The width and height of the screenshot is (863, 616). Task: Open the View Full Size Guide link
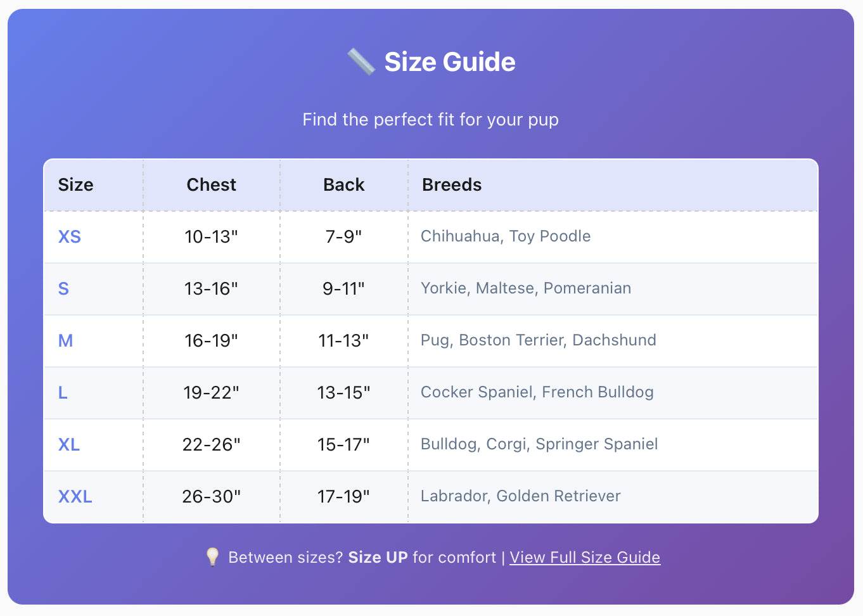pos(584,557)
